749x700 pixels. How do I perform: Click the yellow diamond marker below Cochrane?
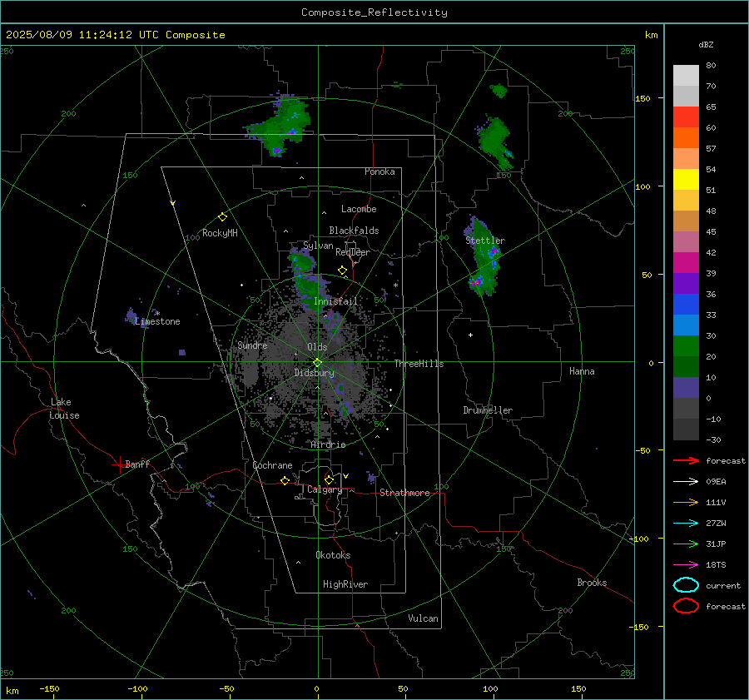pos(285,481)
